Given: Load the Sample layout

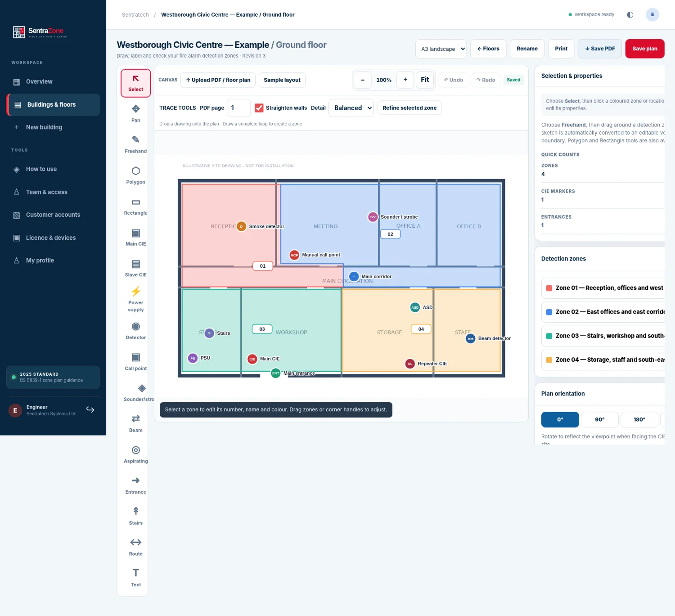Looking at the screenshot, I should click(x=282, y=80).
